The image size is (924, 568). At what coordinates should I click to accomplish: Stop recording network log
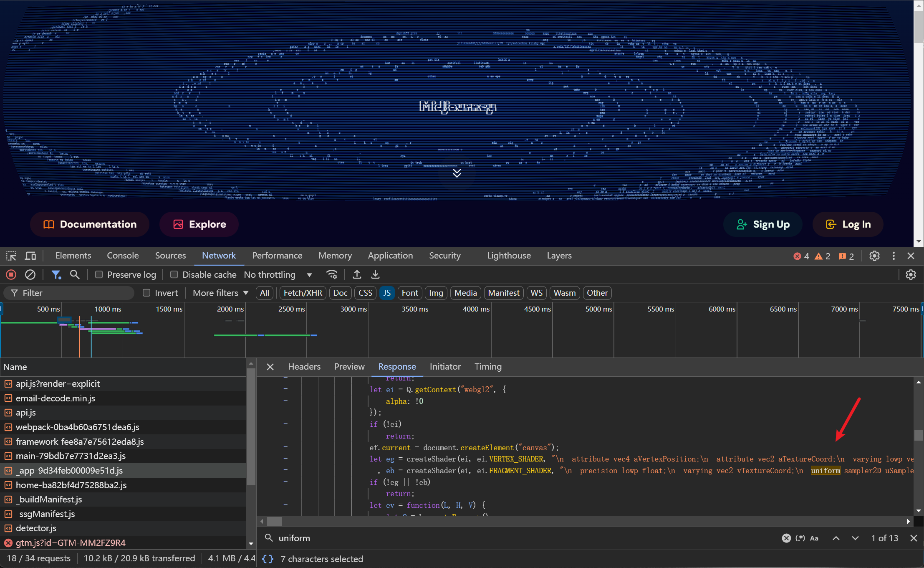[11, 274]
